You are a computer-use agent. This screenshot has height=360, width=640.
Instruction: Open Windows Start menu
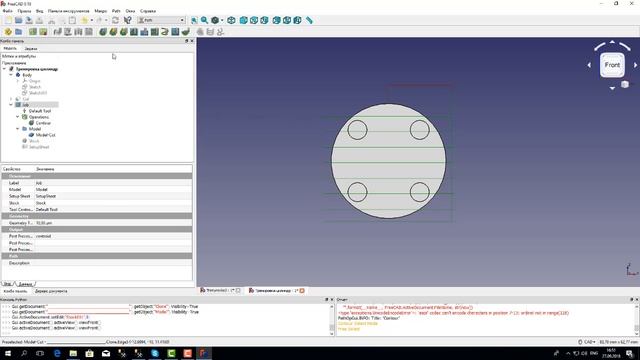8,353
